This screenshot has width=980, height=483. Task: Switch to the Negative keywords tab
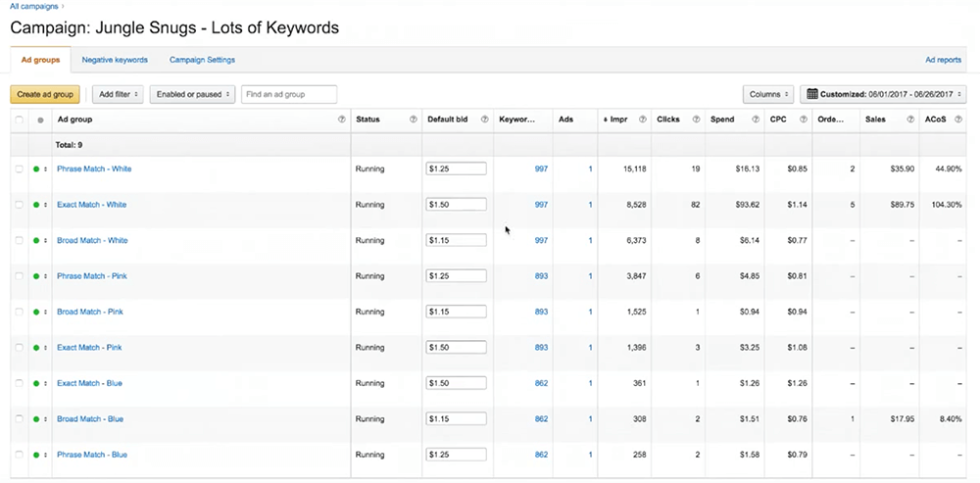[x=114, y=60]
